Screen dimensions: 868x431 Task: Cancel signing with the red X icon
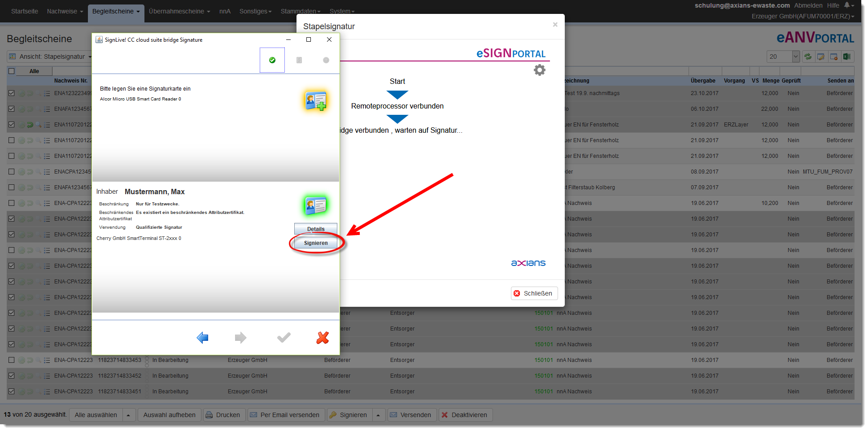(x=323, y=338)
